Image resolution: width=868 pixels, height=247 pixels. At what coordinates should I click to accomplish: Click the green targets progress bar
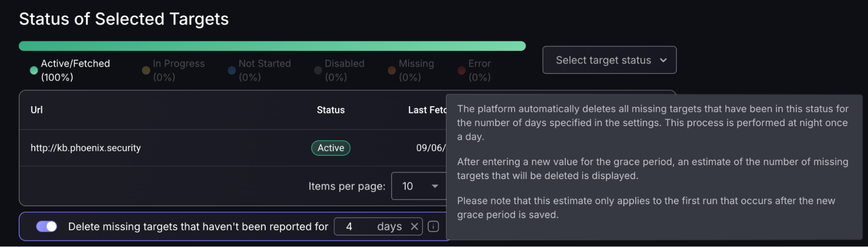click(272, 46)
